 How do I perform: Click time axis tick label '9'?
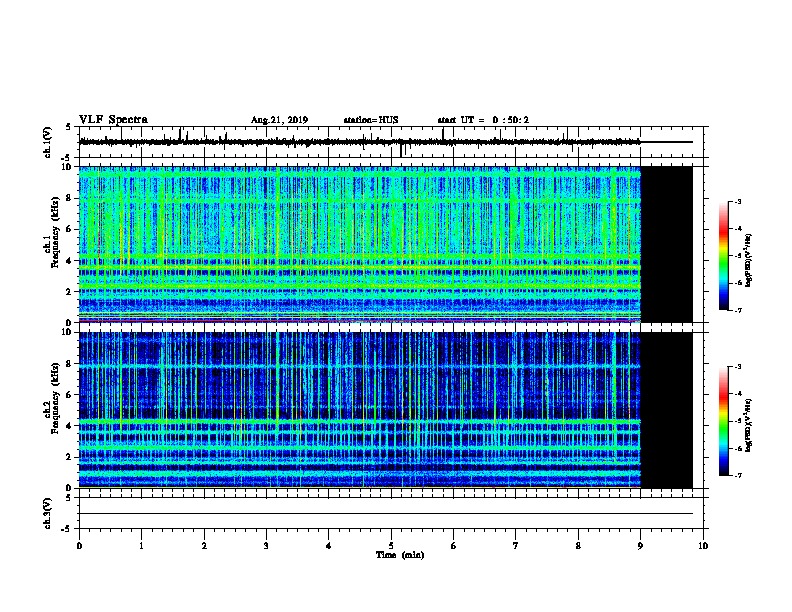(x=640, y=546)
